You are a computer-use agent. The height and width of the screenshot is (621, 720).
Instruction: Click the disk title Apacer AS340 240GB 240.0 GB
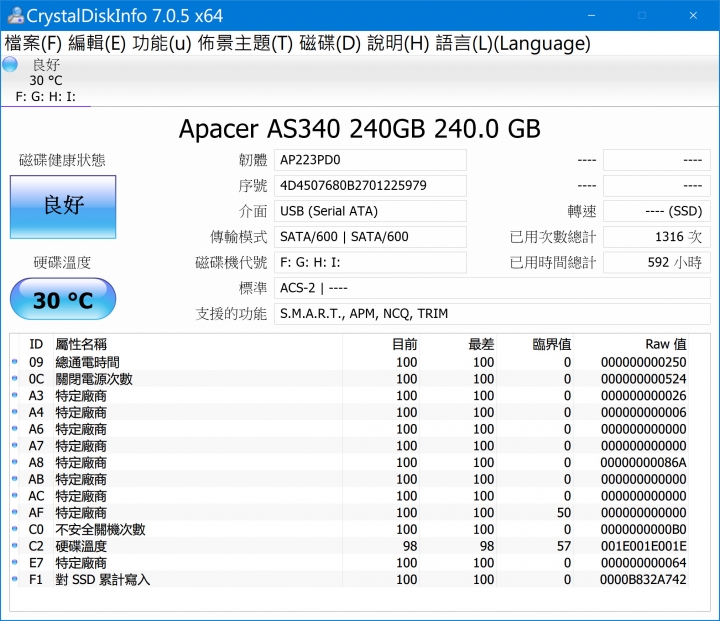coord(360,129)
